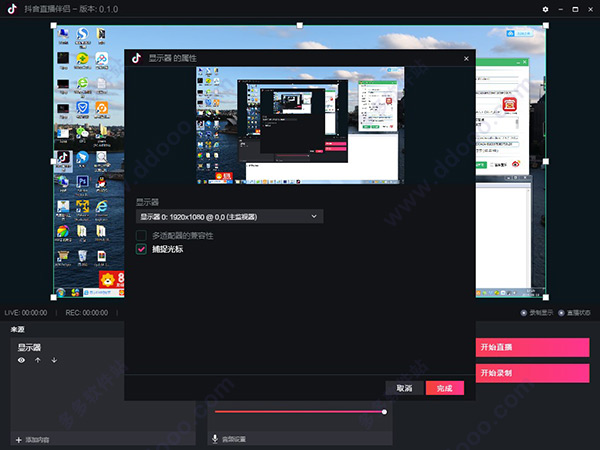Viewport: 600px width, 450px height.
Task: Click the Photoshop desktop icon in preview
Action: (x=82, y=183)
